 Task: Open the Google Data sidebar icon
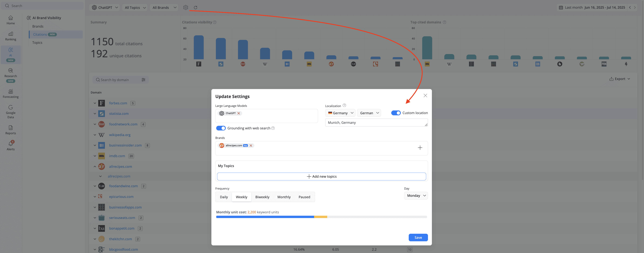point(10,112)
